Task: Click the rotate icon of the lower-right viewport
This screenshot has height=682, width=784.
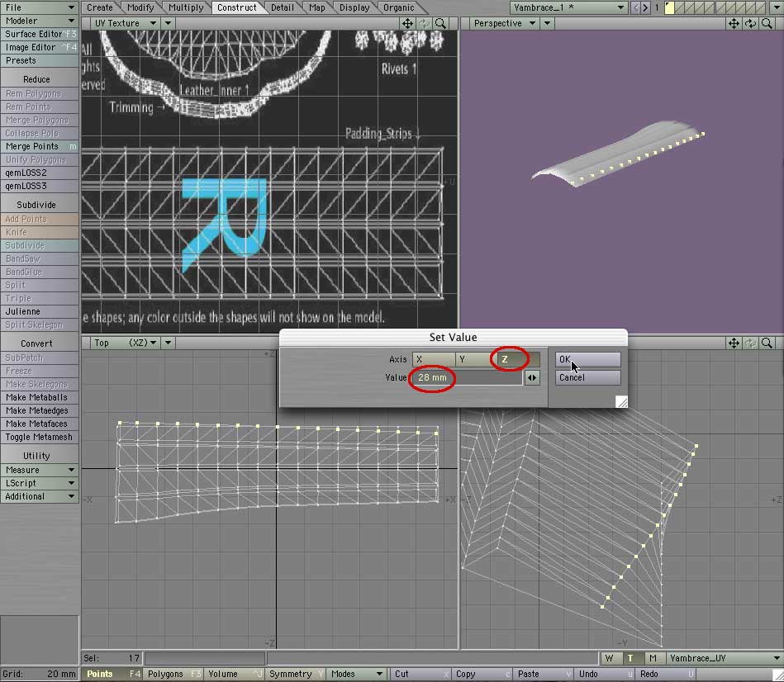Action: coord(750,343)
